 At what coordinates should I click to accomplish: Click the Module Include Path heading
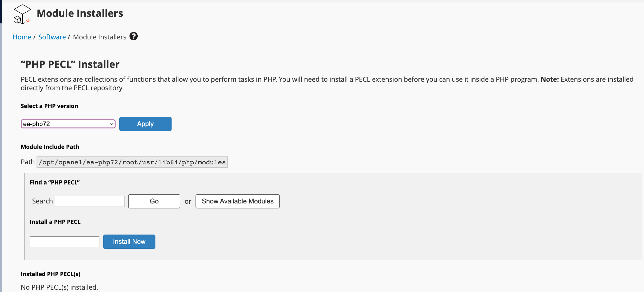50,147
